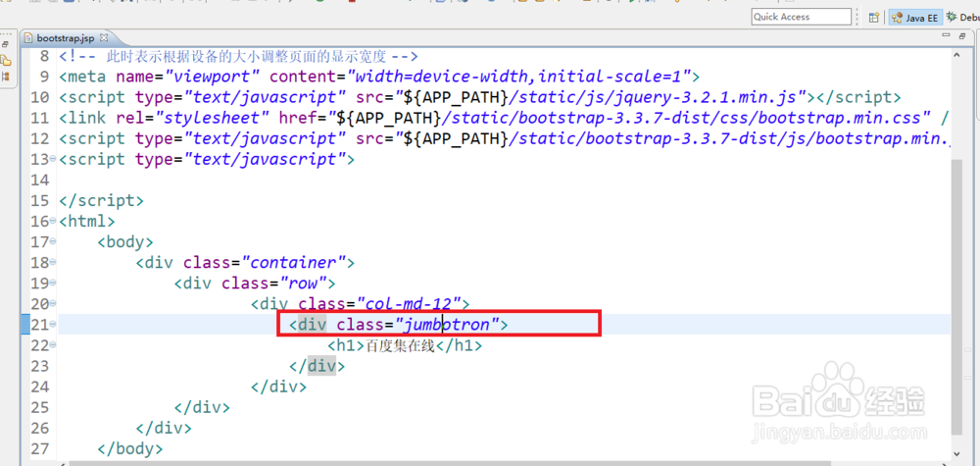Click the </div> closing tag on line 24
The height and width of the screenshot is (466, 980).
tap(278, 387)
